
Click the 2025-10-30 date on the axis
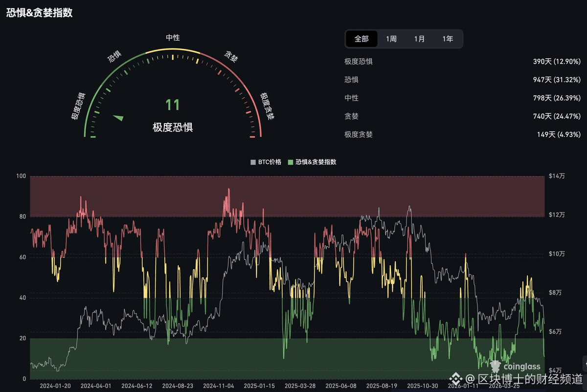point(423,386)
